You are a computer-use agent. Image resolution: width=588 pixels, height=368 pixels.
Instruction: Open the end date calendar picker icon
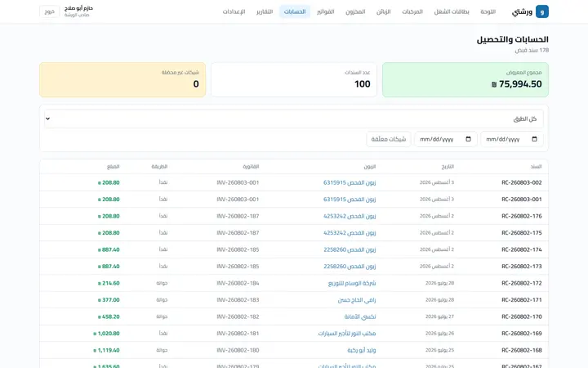click(468, 139)
